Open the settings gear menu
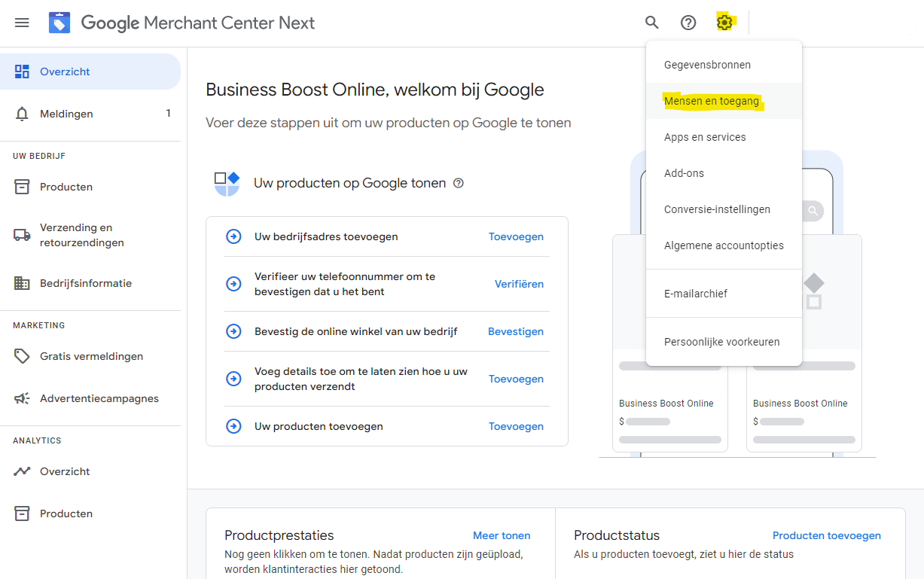This screenshot has width=924, height=579. 724,23
